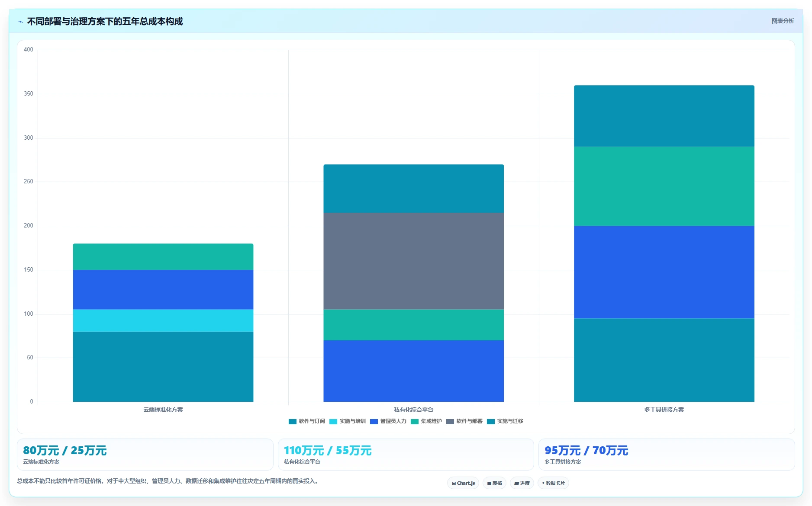Click the y-axis value 400
The width and height of the screenshot is (812, 506).
coord(29,50)
